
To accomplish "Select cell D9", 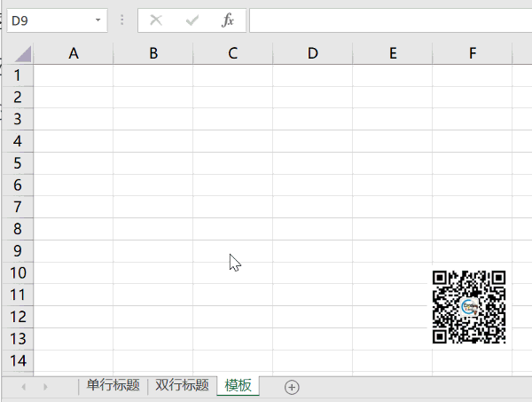I will (313, 251).
